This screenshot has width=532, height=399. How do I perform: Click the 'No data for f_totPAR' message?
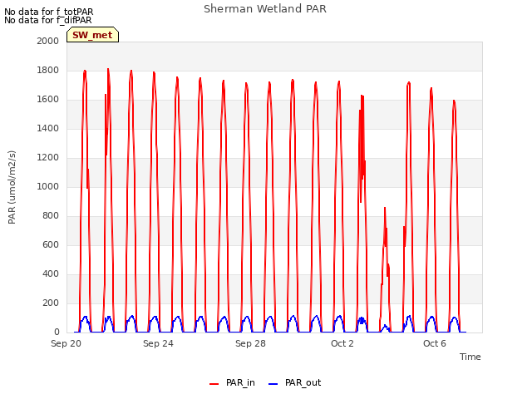[48, 12]
